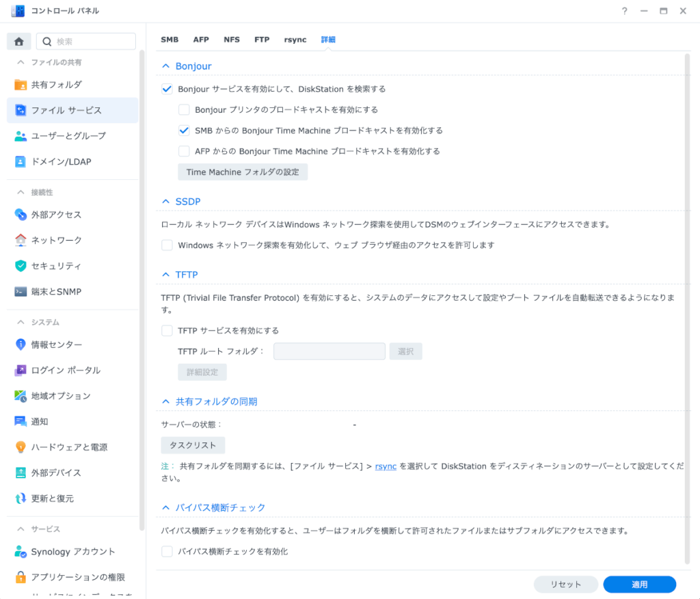Enable Bonjour プリンタのブロードキャスト checkbox
This screenshot has height=599, width=700.
184,109
